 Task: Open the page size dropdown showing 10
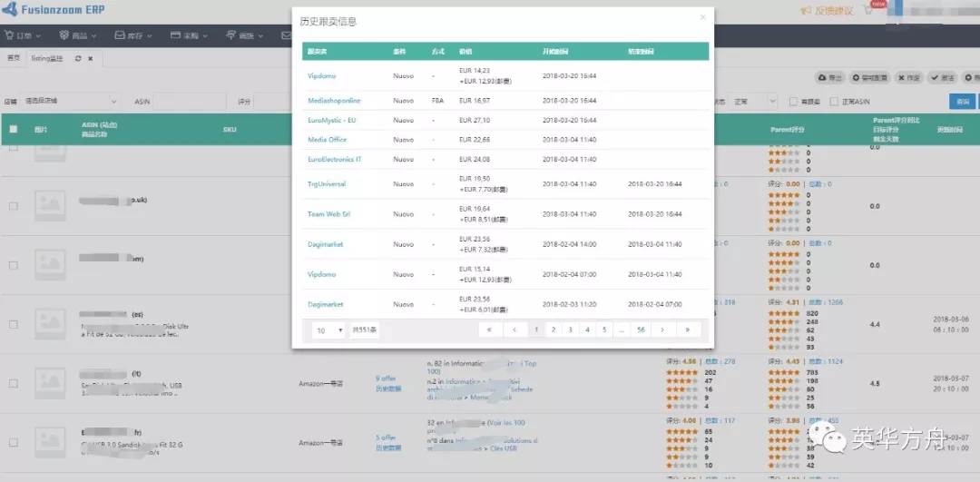coord(328,330)
